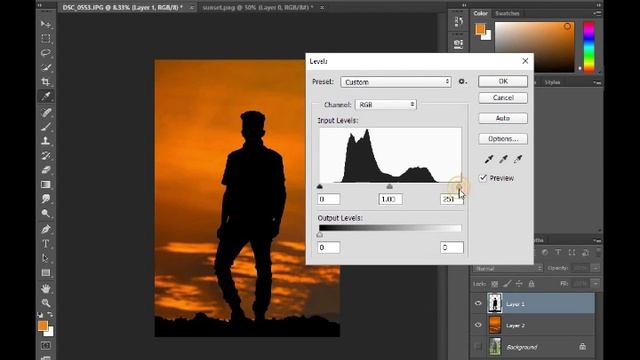The width and height of the screenshot is (640, 360).
Task: Select the Eraser tool
Action: pyautogui.click(x=46, y=170)
